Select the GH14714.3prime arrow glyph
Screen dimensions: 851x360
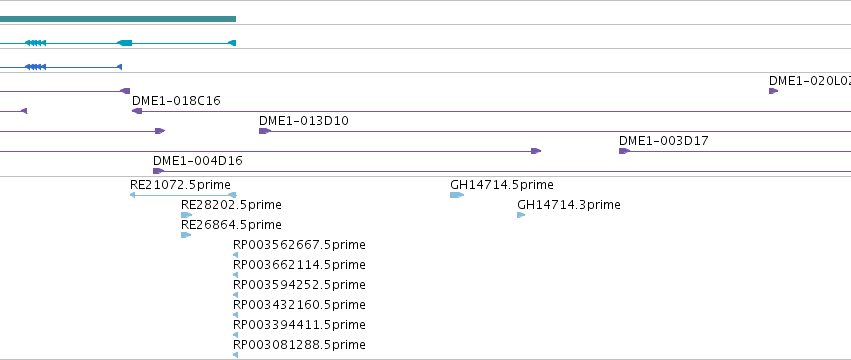pos(521,215)
